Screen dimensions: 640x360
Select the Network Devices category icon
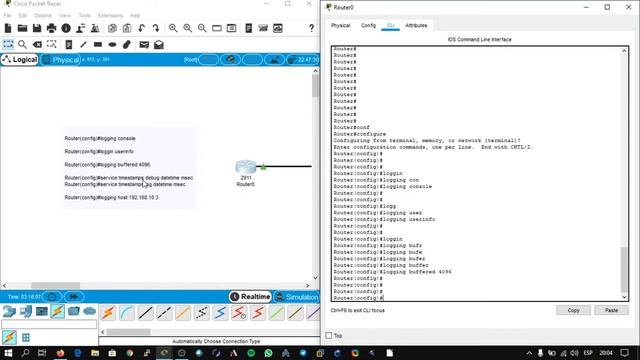[x=9, y=311]
